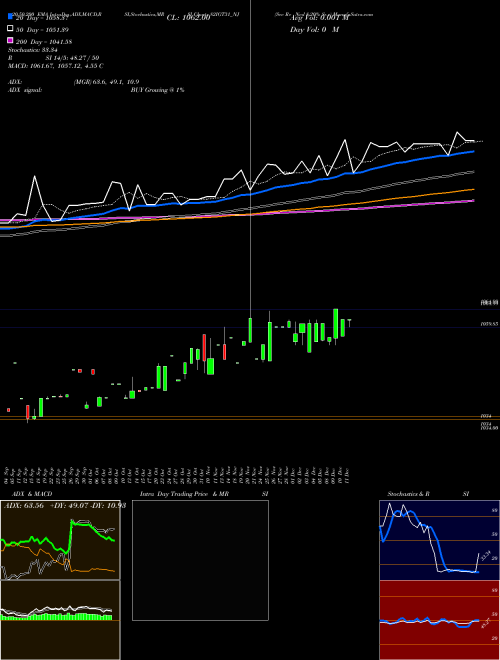This screenshot has width=500, height=660.
Task: Click the 1059.55 price axis label
Action: [x=489, y=324]
